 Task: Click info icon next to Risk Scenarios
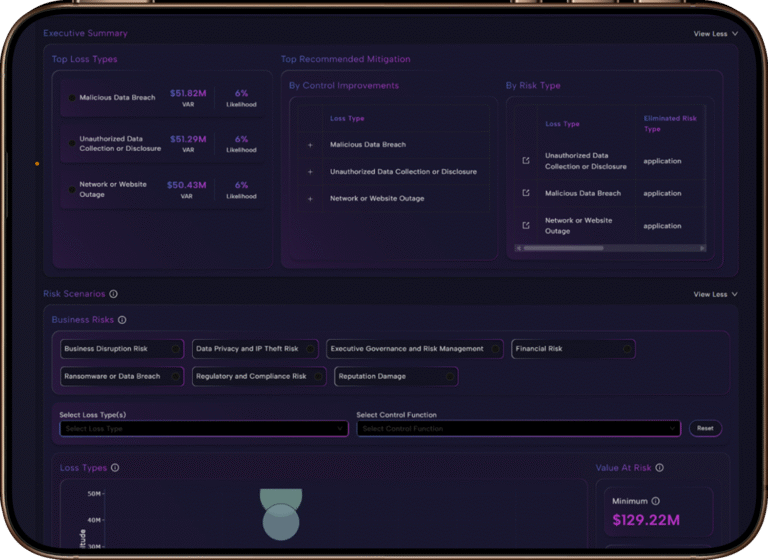pos(113,294)
